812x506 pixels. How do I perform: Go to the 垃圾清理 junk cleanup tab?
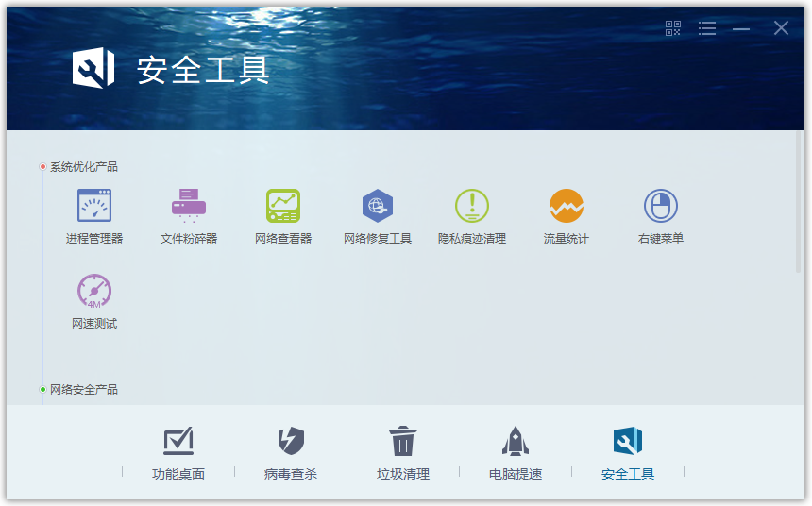[403, 453]
